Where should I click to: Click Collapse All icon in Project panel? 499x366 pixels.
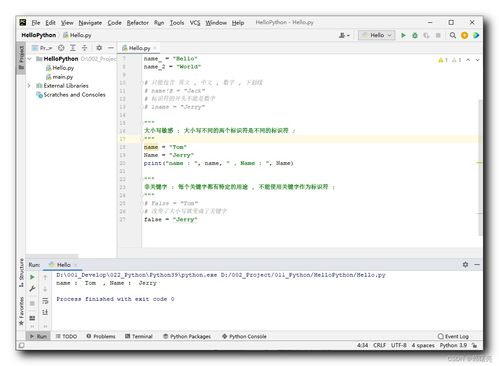pos(84,48)
